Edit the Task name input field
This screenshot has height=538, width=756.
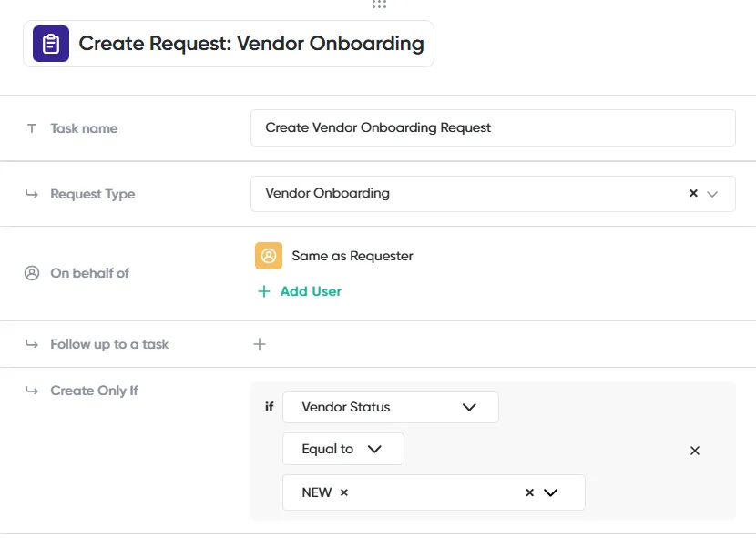493,127
